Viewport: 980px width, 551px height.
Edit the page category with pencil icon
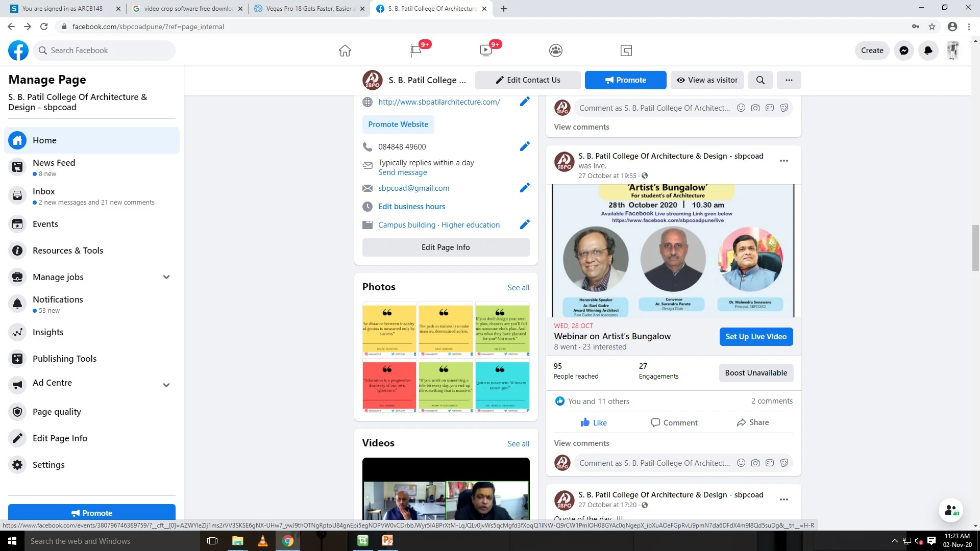(525, 225)
